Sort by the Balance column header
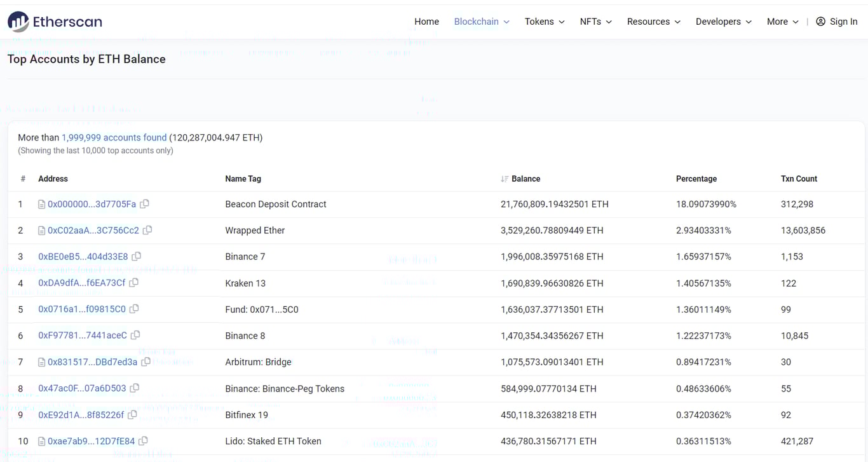868x462 pixels. 526,179
